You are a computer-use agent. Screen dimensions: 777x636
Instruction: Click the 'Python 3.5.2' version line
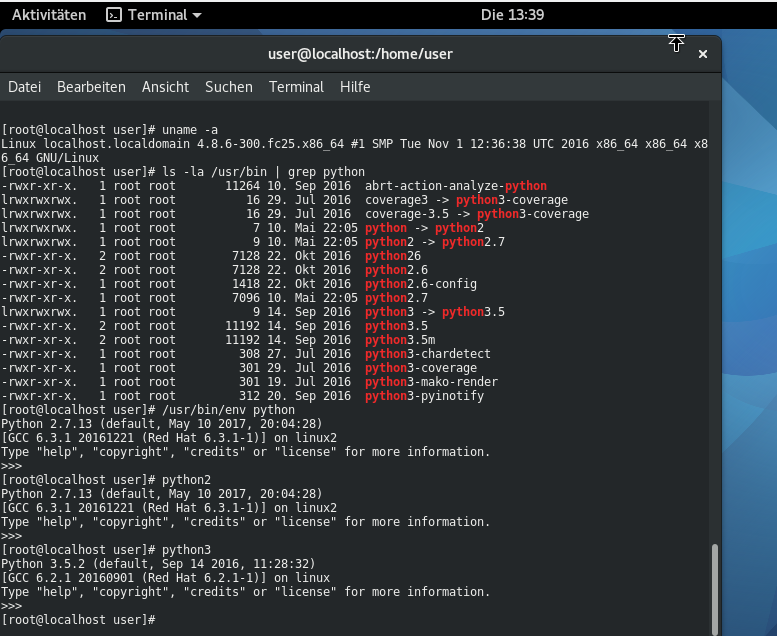[158, 564]
